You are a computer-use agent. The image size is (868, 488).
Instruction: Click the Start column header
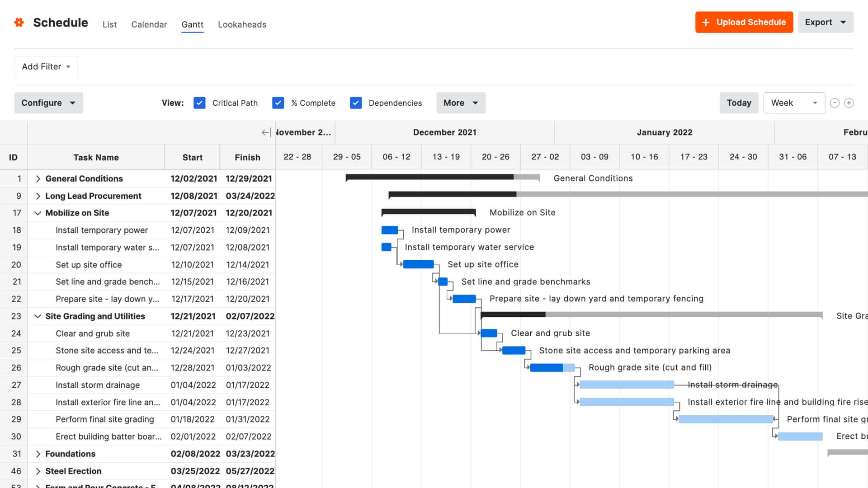[x=192, y=157]
